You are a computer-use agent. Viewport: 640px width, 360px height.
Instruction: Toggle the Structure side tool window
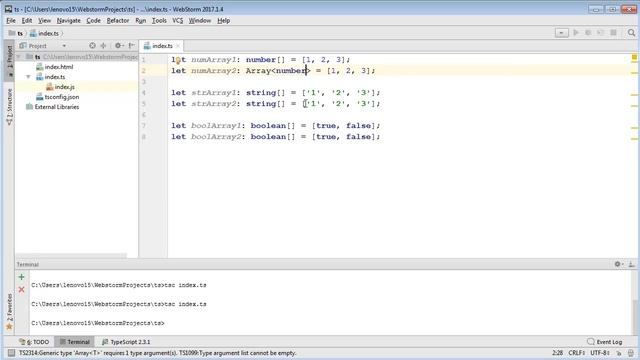pos(9,107)
